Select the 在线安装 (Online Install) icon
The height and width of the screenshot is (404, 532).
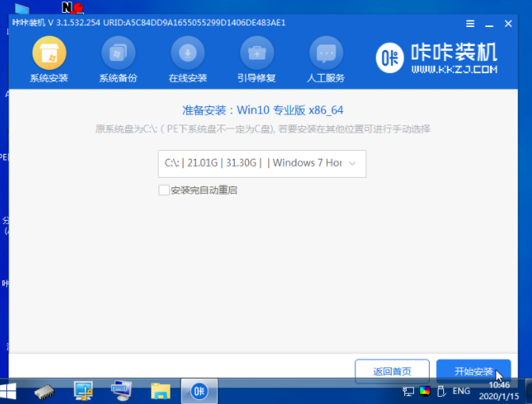click(x=188, y=54)
